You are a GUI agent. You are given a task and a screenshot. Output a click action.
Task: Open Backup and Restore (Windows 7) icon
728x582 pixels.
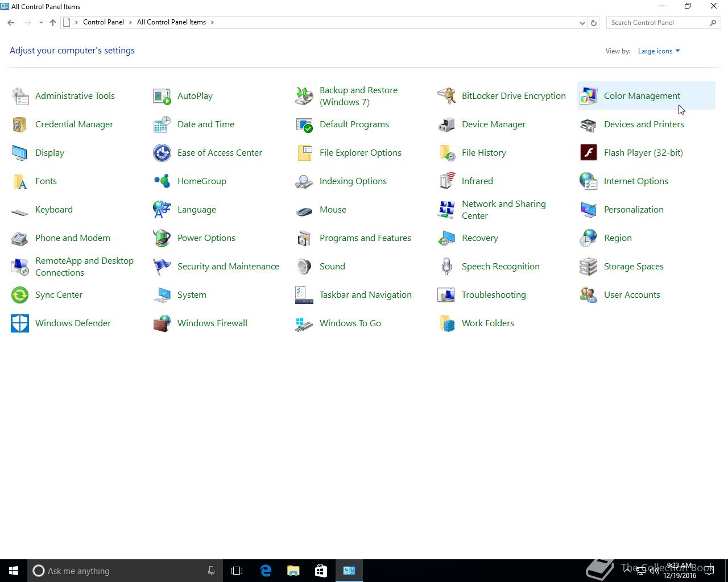point(304,96)
